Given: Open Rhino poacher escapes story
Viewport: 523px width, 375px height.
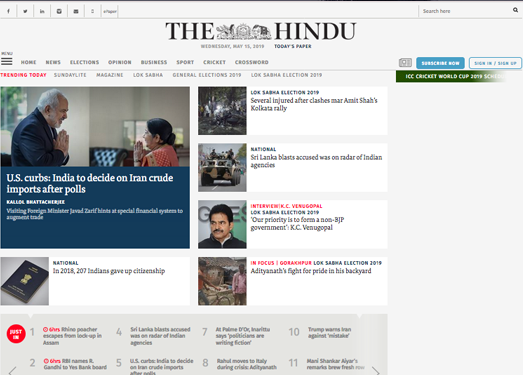Looking at the screenshot, I should coord(72,336).
